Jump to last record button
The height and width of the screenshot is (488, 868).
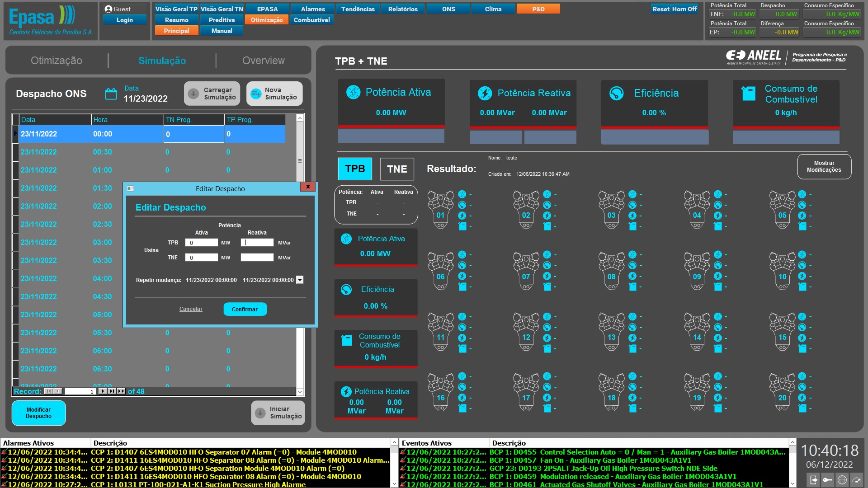[x=112, y=391]
